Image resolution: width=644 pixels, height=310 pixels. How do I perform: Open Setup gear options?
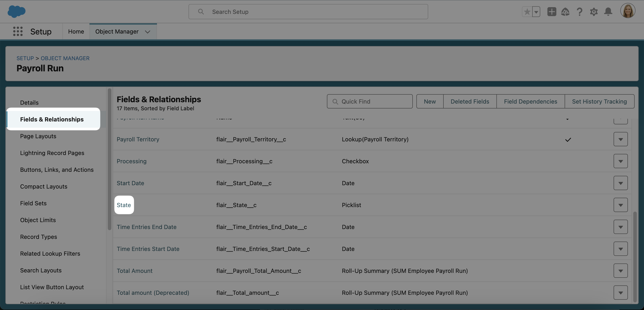click(594, 11)
